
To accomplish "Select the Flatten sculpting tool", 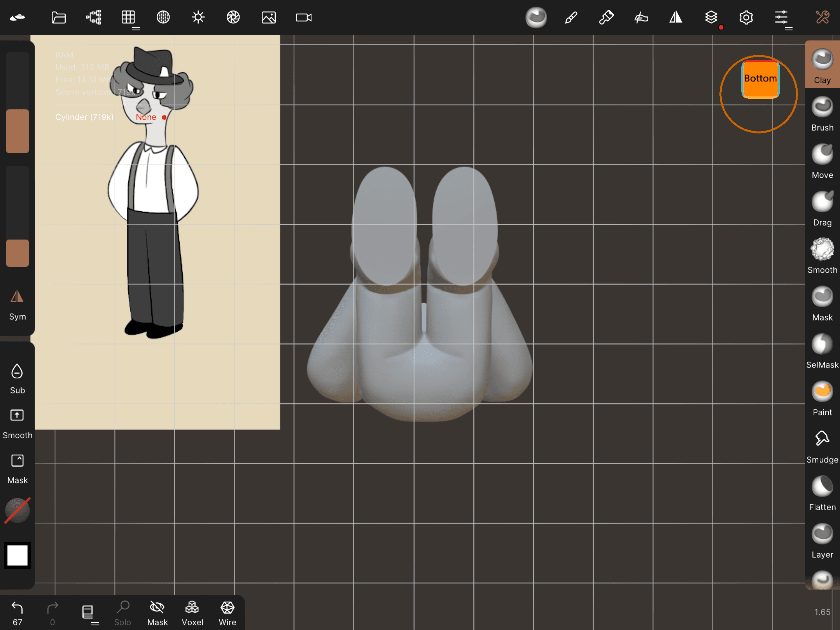I will [x=822, y=493].
